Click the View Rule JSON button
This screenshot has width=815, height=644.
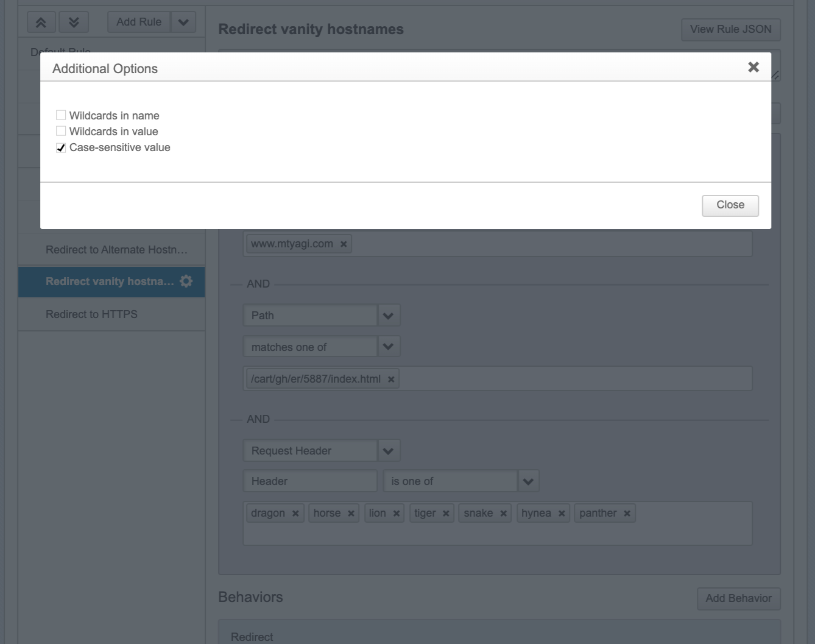click(730, 29)
